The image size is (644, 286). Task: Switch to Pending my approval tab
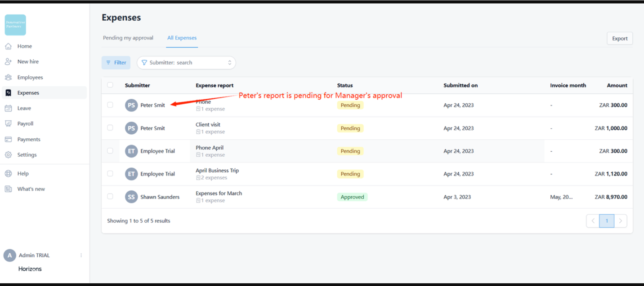click(128, 38)
